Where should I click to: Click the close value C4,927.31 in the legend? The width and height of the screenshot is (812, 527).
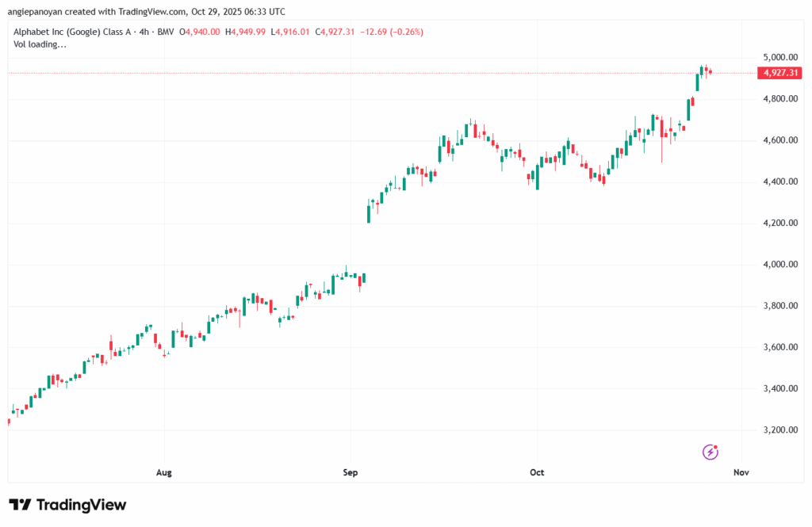click(336, 32)
